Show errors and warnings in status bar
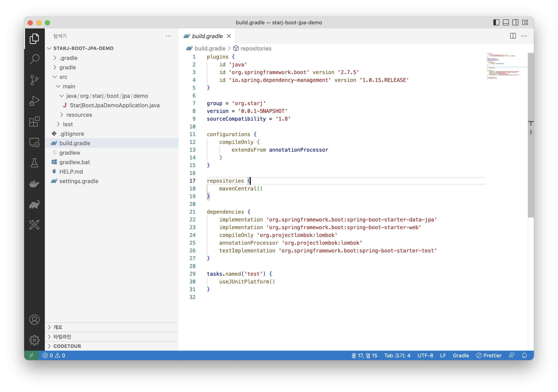This screenshot has width=558, height=392. pyautogui.click(x=54, y=355)
